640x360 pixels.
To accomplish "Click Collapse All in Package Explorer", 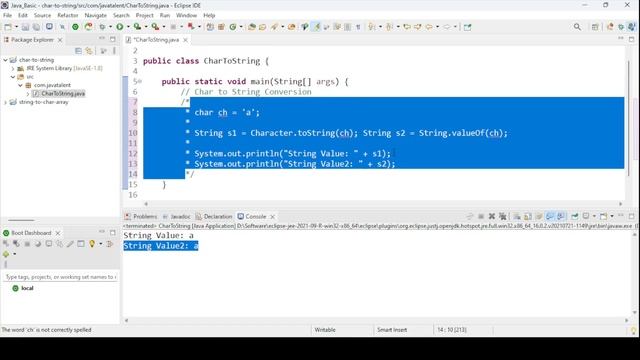I will tap(78, 51).
